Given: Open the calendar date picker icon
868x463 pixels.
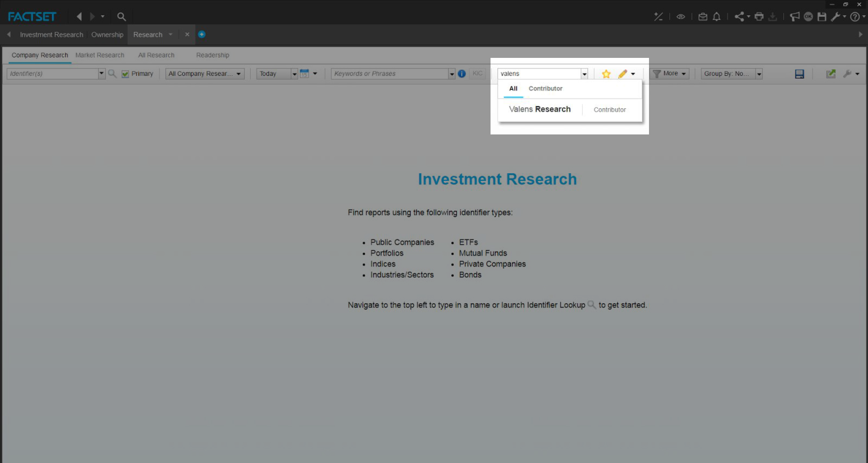Looking at the screenshot, I should coord(304,73).
